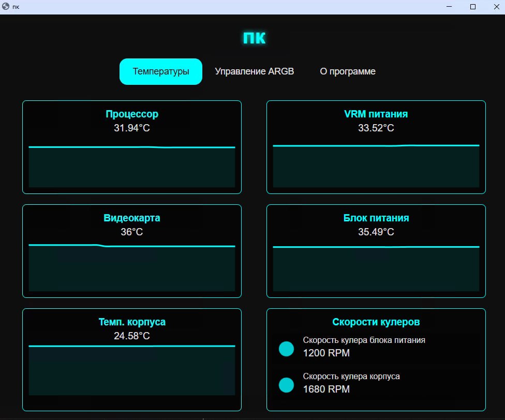Minimize the ПК window
This screenshot has width=505, height=420.
click(x=449, y=7)
